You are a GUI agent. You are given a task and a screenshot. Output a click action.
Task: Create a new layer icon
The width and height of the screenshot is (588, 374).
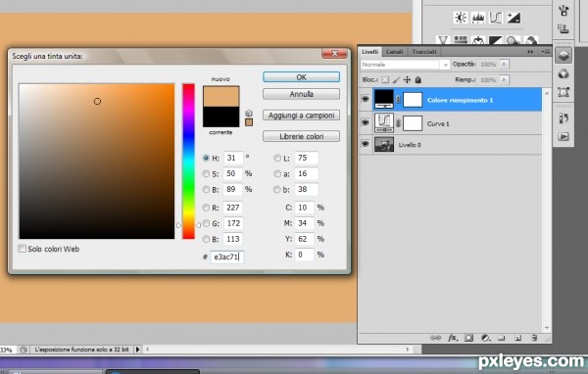tap(517, 338)
